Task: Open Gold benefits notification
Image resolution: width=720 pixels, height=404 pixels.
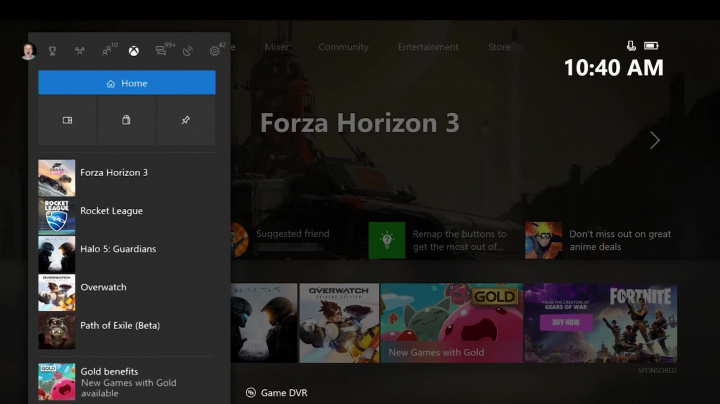Action: [127, 382]
